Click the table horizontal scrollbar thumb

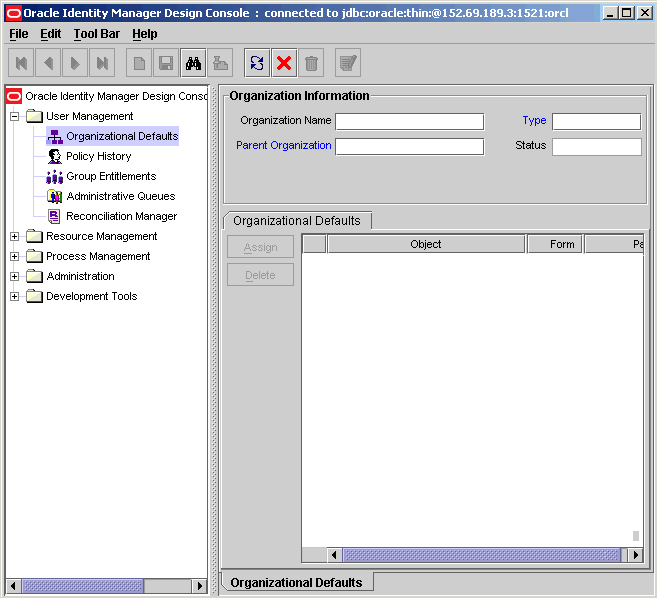(481, 555)
